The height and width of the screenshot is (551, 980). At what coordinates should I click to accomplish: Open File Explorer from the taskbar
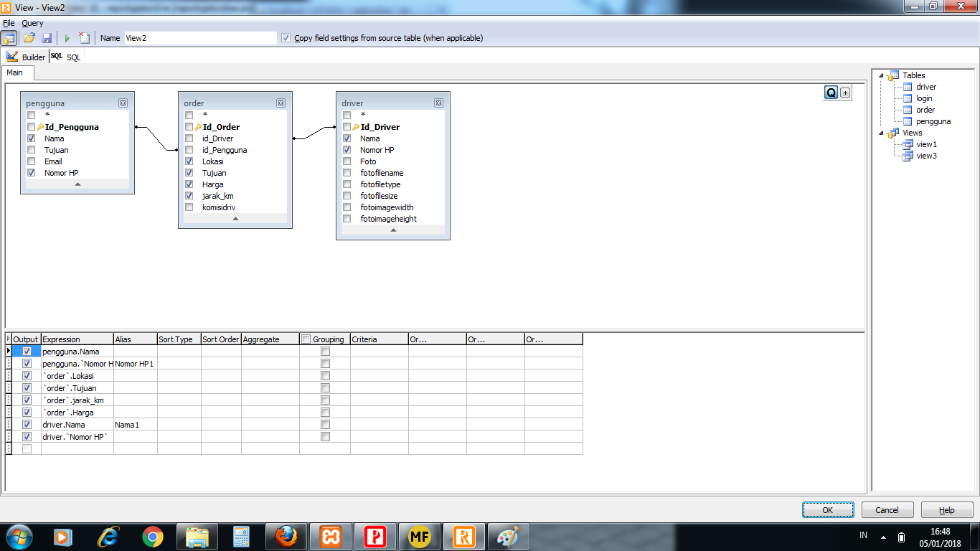(x=197, y=537)
